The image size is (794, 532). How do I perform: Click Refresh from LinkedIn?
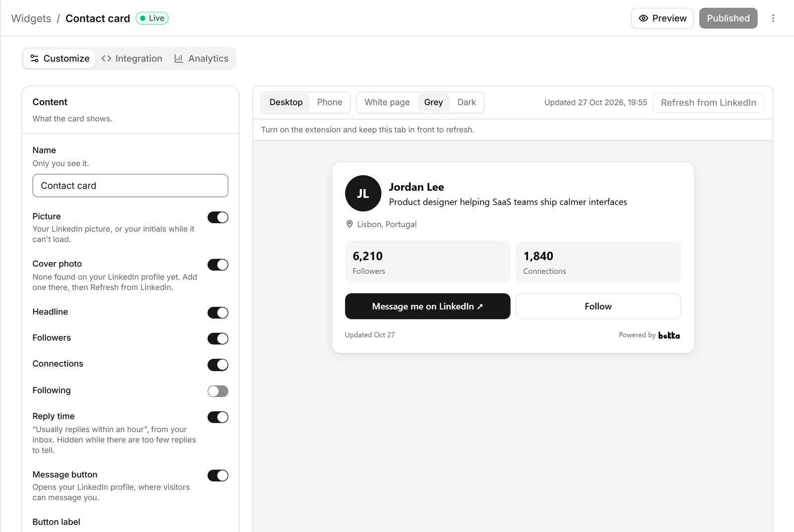pos(708,103)
